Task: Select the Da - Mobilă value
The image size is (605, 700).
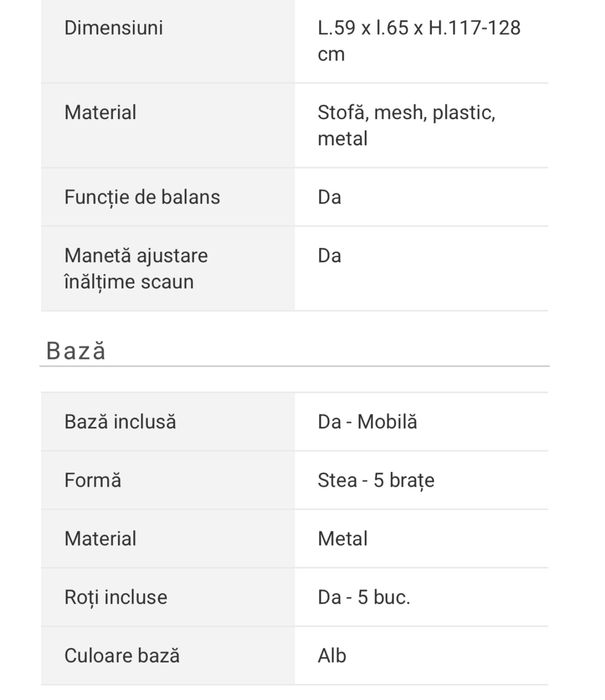Action: (x=367, y=422)
